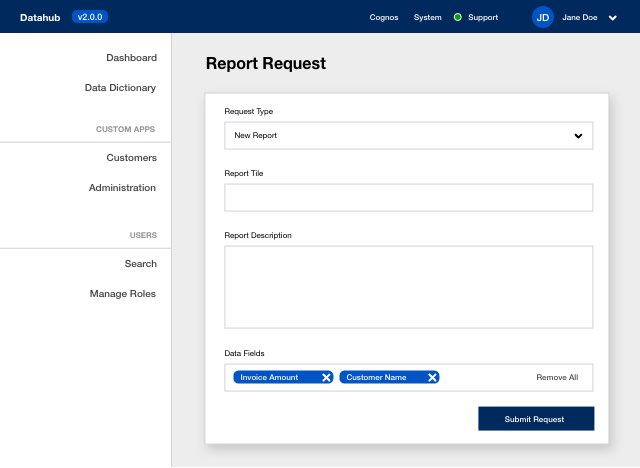Focus the Report Title input field
Viewport: 640px width, 468px height.
pos(409,197)
